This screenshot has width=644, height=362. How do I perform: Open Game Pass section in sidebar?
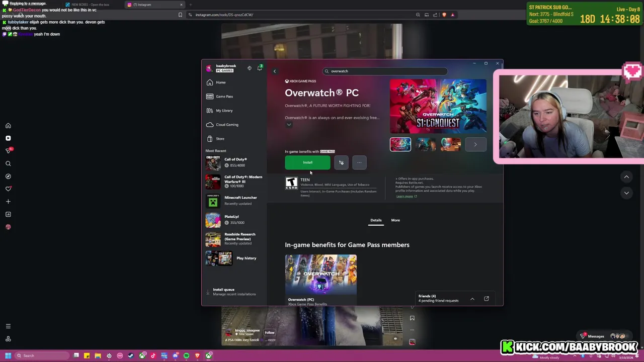(220, 97)
